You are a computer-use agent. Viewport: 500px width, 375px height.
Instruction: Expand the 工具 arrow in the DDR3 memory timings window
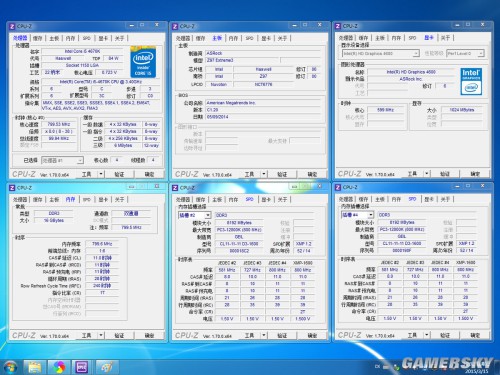click(x=101, y=335)
